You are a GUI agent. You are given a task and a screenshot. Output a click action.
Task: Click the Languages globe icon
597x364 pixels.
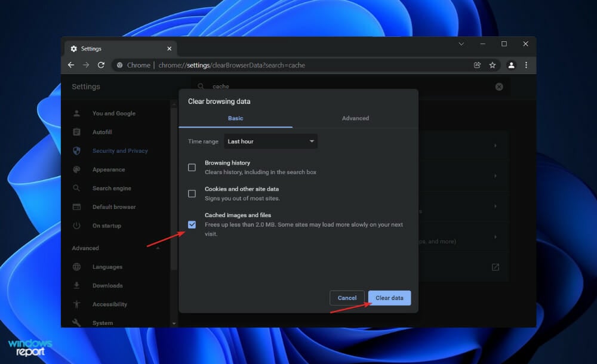[x=76, y=267]
